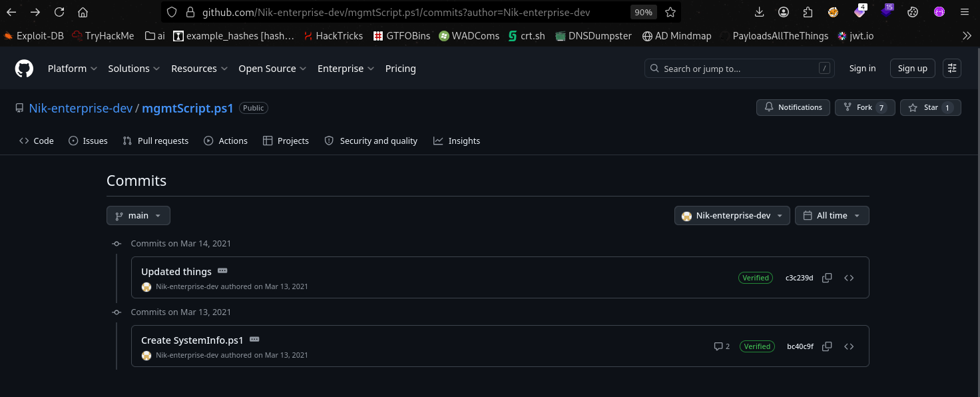Click the Search or jump to field
The height and width of the screenshot is (397, 980).
pyautogui.click(x=740, y=69)
